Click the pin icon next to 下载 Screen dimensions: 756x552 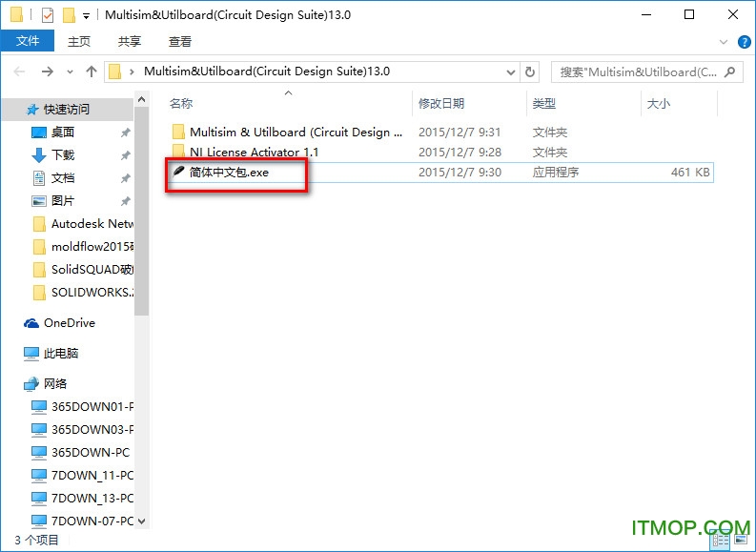125,155
